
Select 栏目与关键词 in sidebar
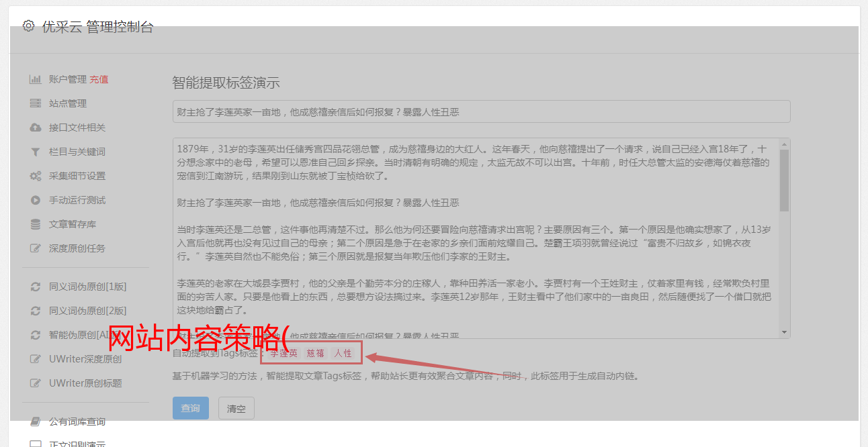[x=77, y=152]
